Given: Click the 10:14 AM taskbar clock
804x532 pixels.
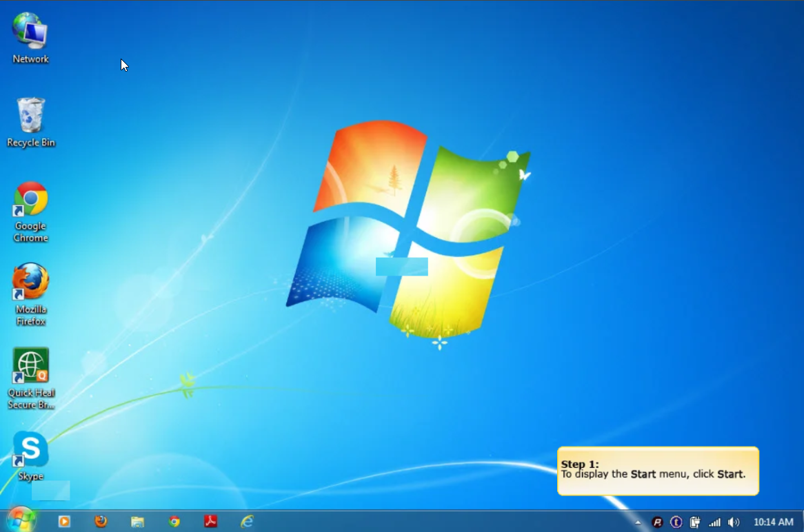Looking at the screenshot, I should [773, 522].
